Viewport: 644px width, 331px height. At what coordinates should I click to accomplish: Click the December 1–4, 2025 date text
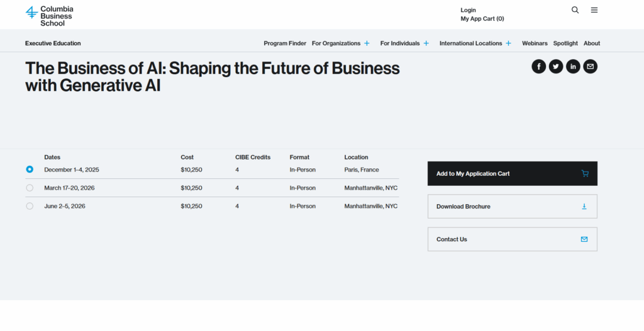(x=72, y=170)
